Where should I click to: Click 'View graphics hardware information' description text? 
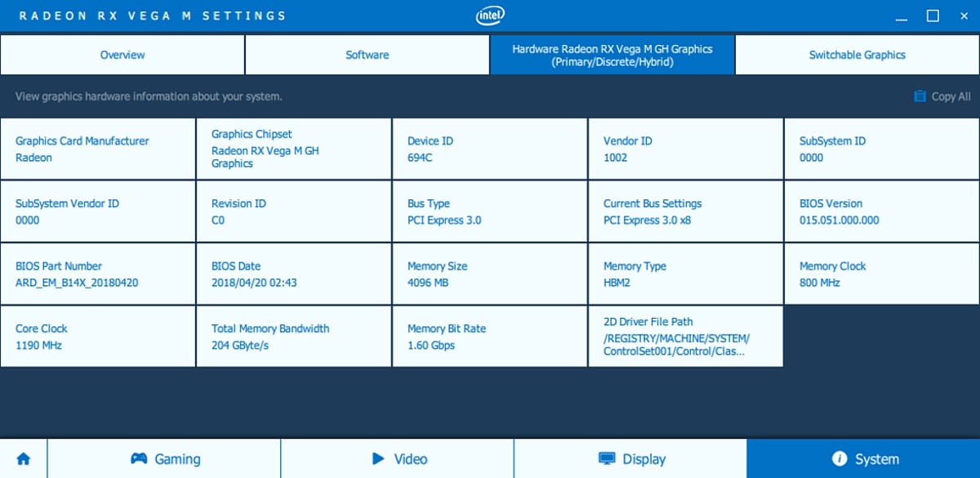149,96
